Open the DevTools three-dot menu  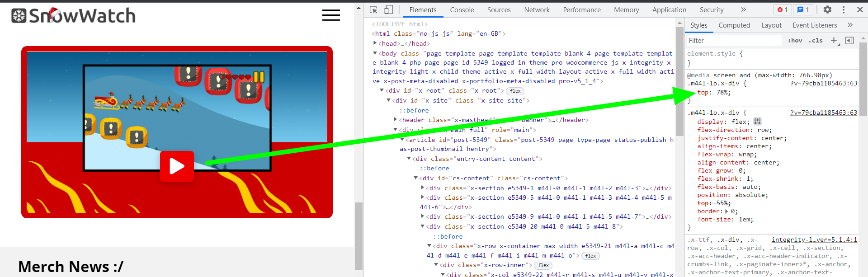[x=844, y=9]
